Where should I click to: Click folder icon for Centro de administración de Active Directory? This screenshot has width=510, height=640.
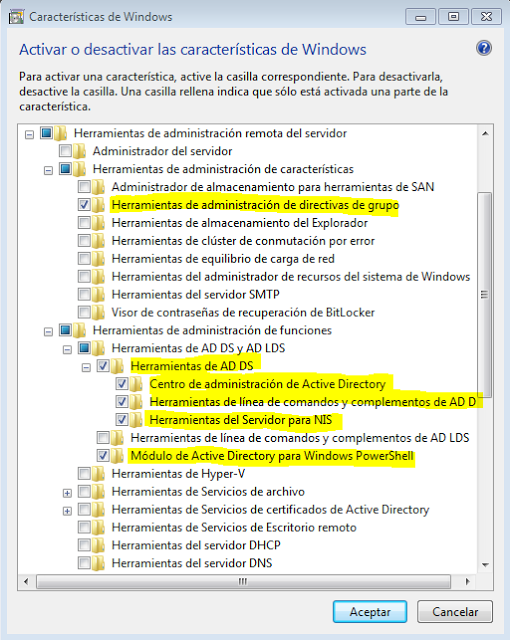pyautogui.click(x=136, y=384)
